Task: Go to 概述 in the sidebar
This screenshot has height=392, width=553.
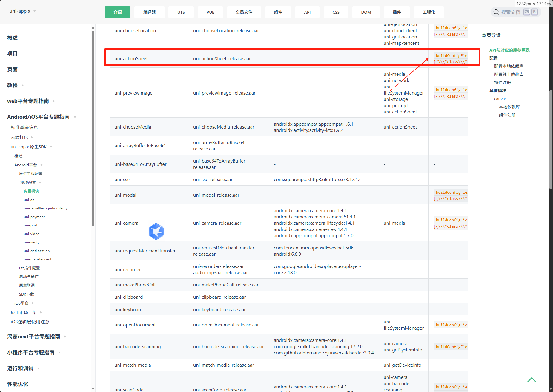Action: (x=13, y=38)
